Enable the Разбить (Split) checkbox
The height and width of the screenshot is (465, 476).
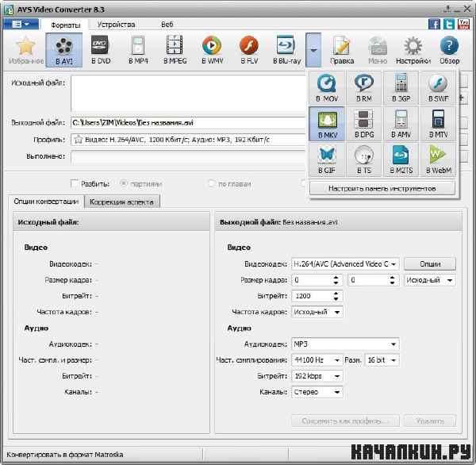(75, 183)
